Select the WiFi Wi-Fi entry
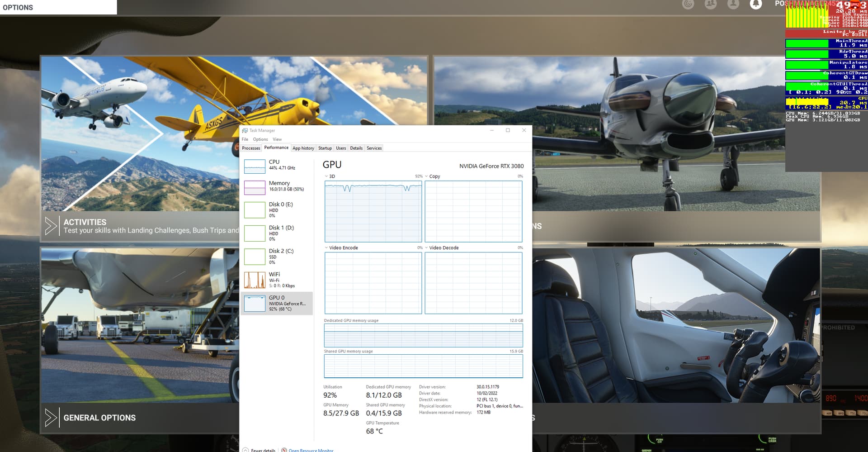 point(277,280)
